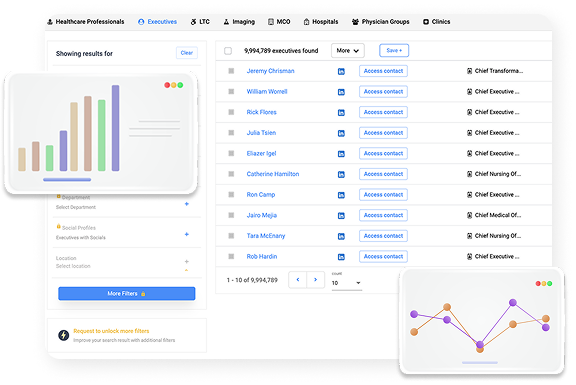576x385 pixels.
Task: Select the Jeremy Chrisman row checkbox
Action: [x=231, y=71]
